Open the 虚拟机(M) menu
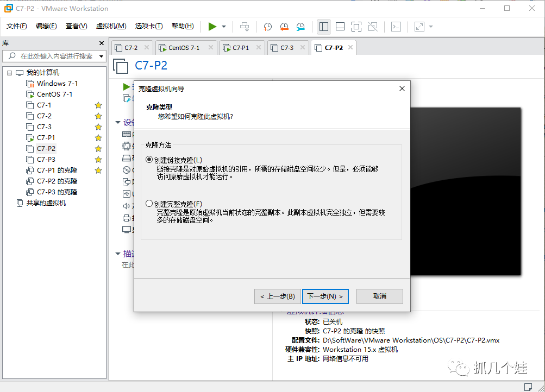545x392 pixels. click(111, 26)
